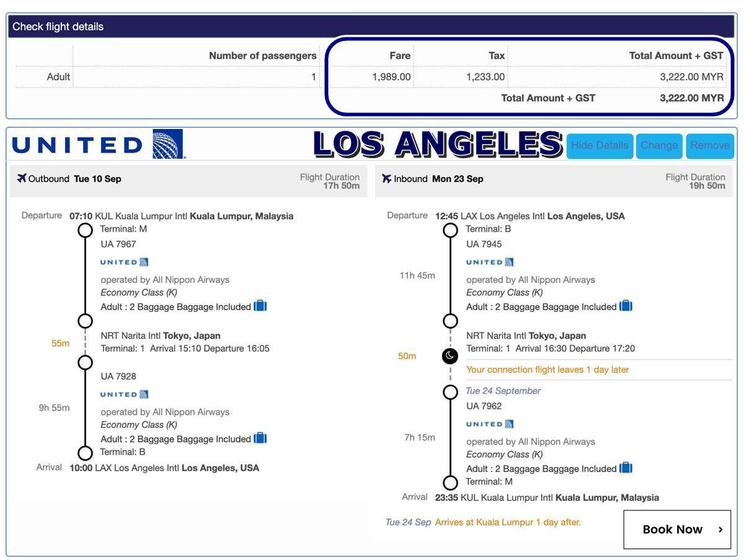This screenshot has height=560, width=744.
Task: Click the Adult row label
Action: (x=58, y=77)
